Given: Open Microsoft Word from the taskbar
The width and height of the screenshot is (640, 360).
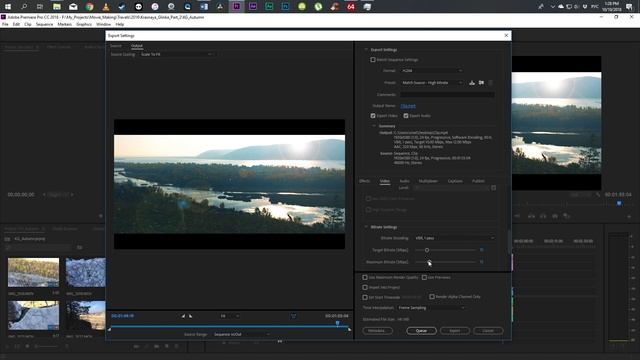Looking at the screenshot, I should click(204, 7).
